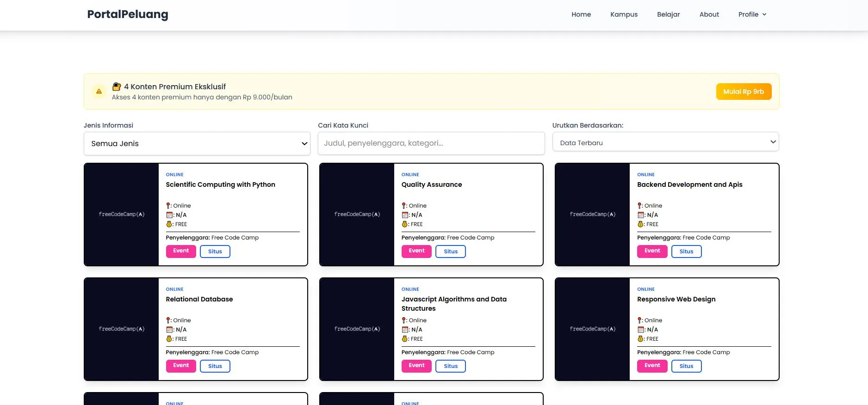Click the title "Relational Database"
This screenshot has height=405, width=868.
199,299
